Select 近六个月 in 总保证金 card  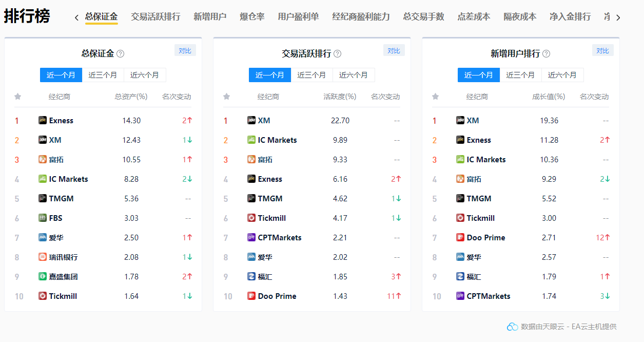pyautogui.click(x=145, y=75)
